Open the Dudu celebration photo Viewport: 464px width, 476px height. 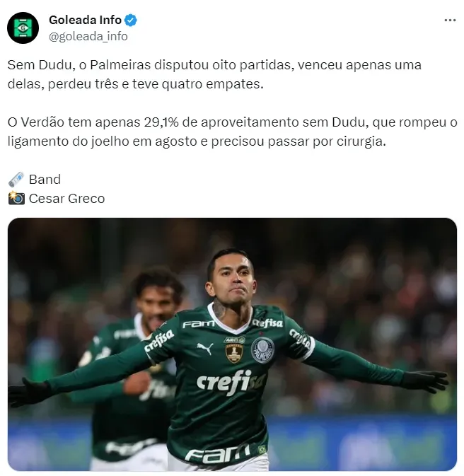tap(232, 344)
